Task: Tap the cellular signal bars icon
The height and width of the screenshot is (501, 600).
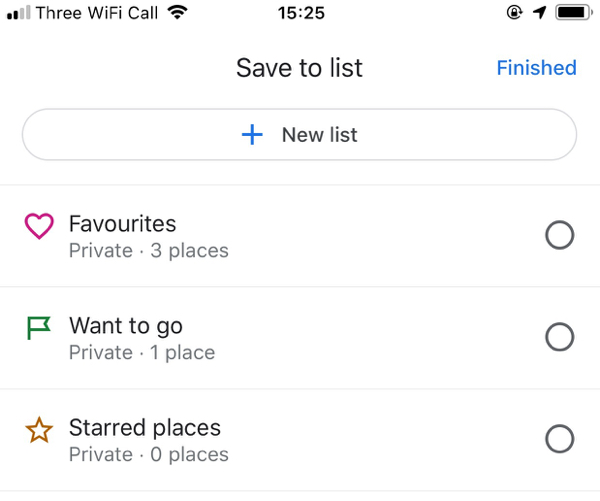Action: 18,13
